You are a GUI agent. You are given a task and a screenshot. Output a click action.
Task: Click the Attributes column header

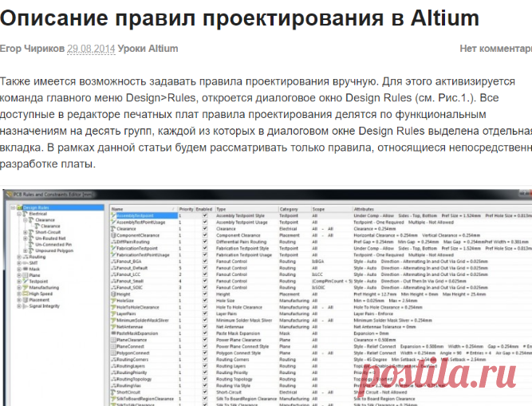pyautogui.click(x=443, y=209)
